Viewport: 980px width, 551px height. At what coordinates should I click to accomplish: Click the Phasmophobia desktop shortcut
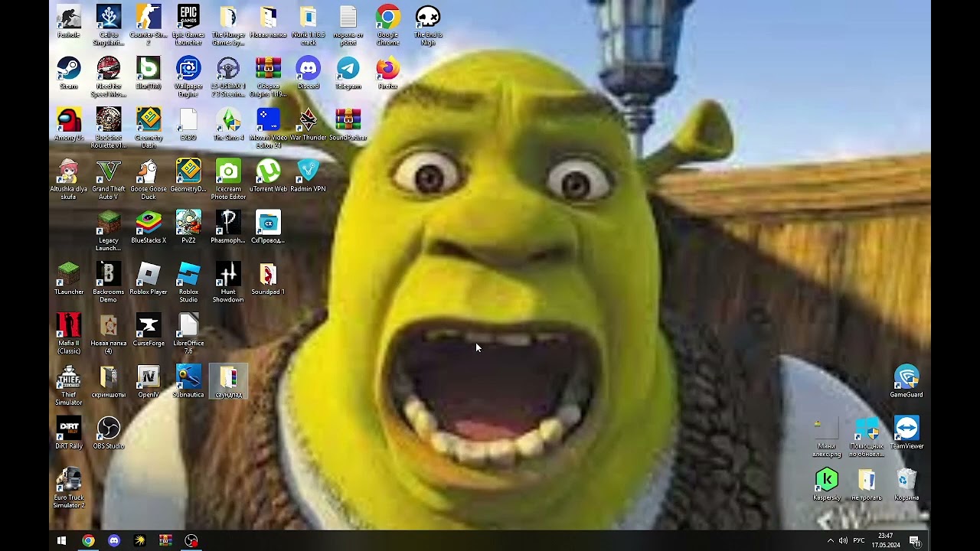228,227
